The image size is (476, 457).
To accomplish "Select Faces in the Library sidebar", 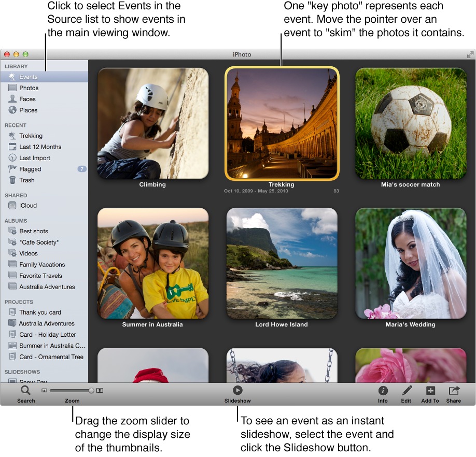I will click(x=27, y=99).
